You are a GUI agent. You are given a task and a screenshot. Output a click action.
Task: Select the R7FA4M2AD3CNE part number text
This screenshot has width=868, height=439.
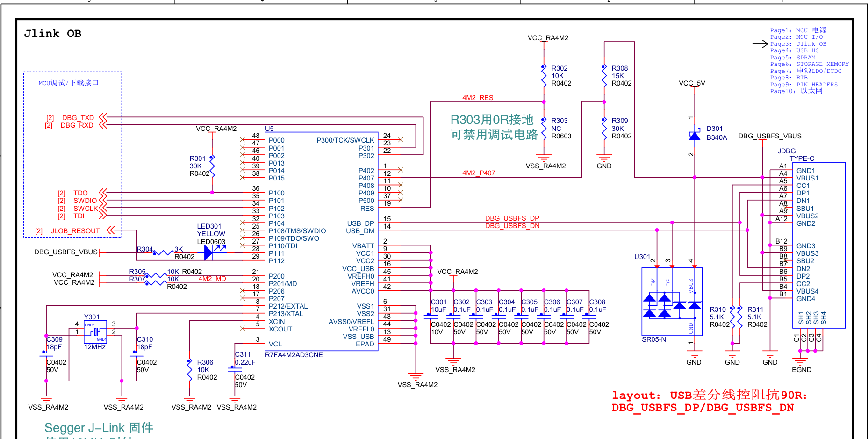[294, 355]
